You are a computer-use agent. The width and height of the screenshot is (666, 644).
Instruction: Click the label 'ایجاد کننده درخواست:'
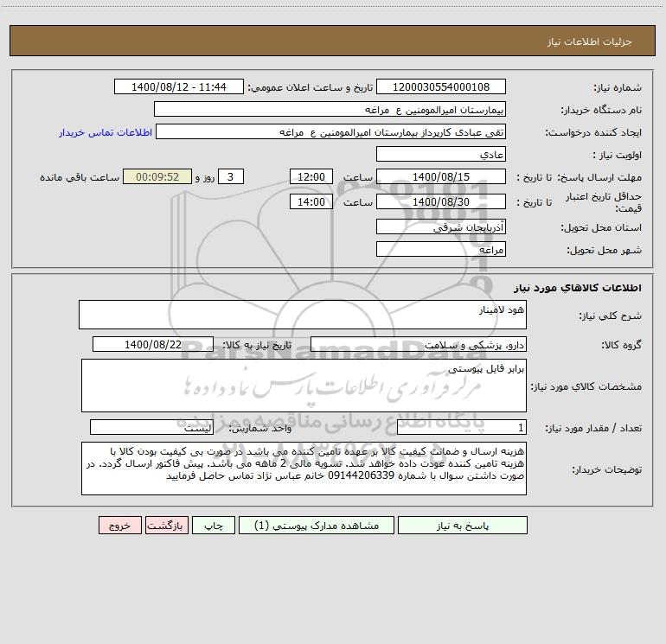(593, 132)
